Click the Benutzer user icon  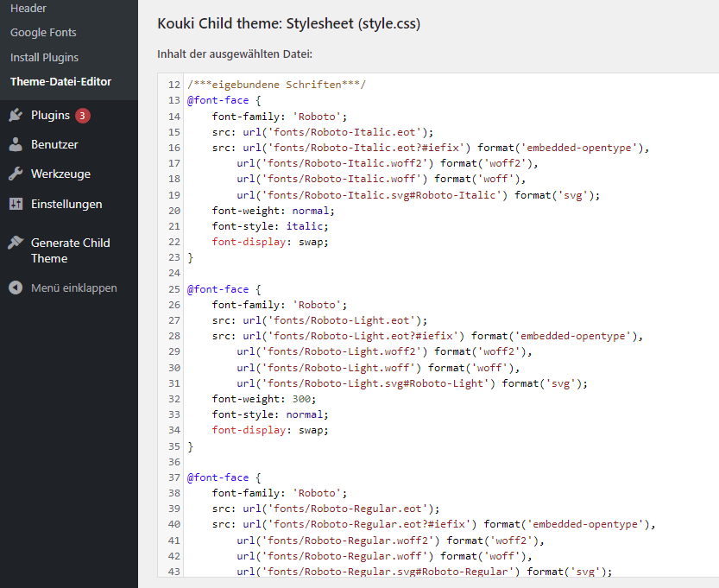click(x=16, y=144)
